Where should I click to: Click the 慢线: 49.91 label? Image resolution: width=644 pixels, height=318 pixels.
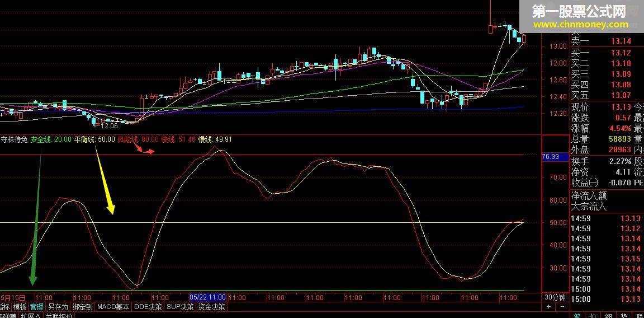pyautogui.click(x=215, y=139)
